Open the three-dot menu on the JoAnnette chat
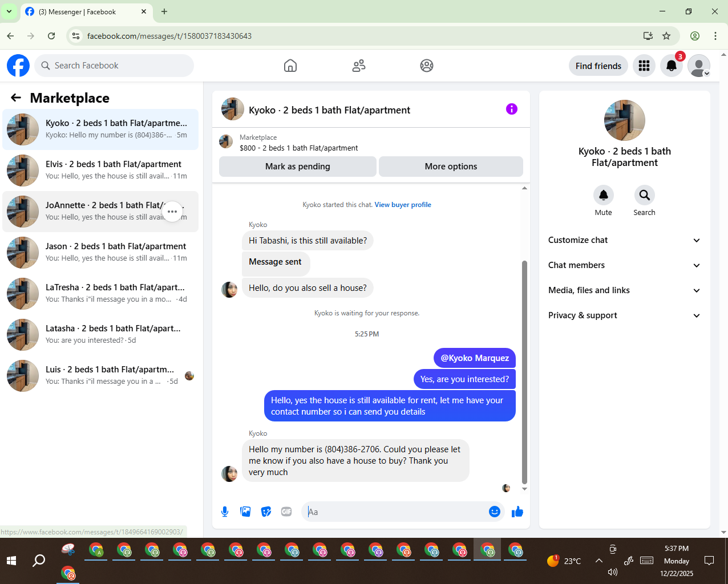The width and height of the screenshot is (728, 584). 172,212
